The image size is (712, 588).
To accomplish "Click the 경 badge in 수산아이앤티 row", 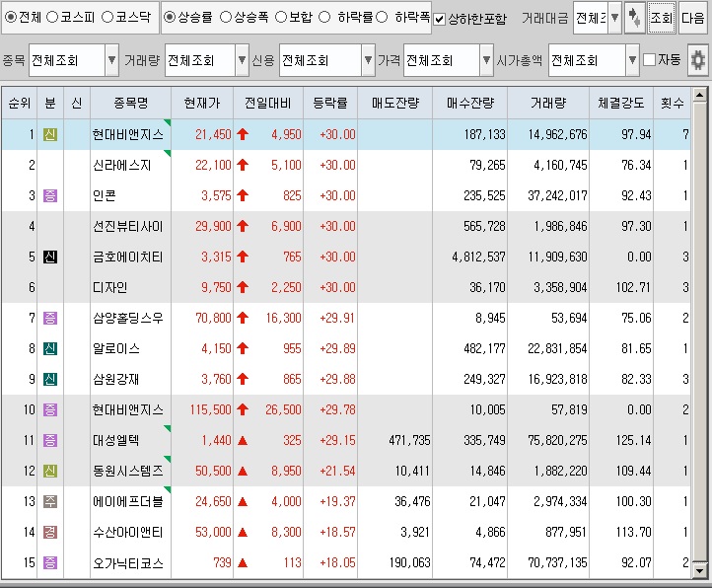I will click(50, 532).
